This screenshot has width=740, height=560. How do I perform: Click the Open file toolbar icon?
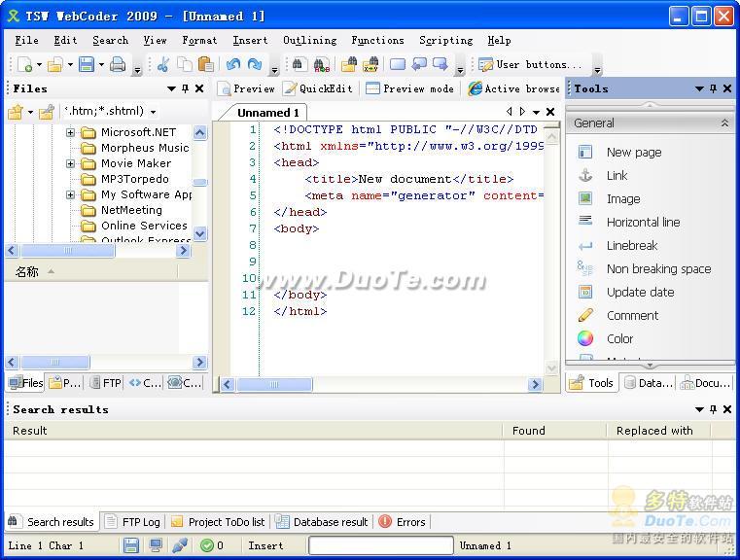click(x=55, y=64)
